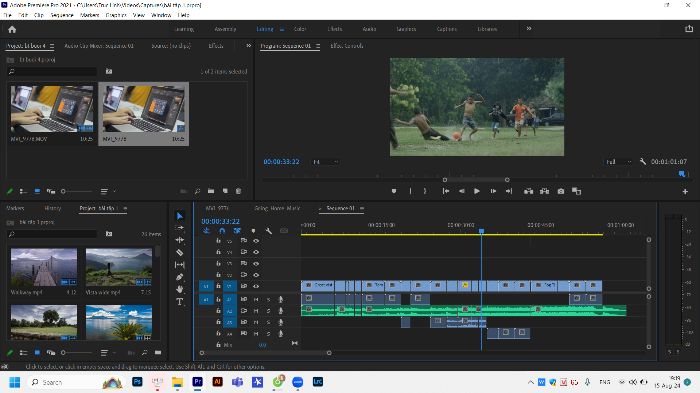This screenshot has width=700, height=393.
Task: Select the Razor tool
Action: coord(180,252)
